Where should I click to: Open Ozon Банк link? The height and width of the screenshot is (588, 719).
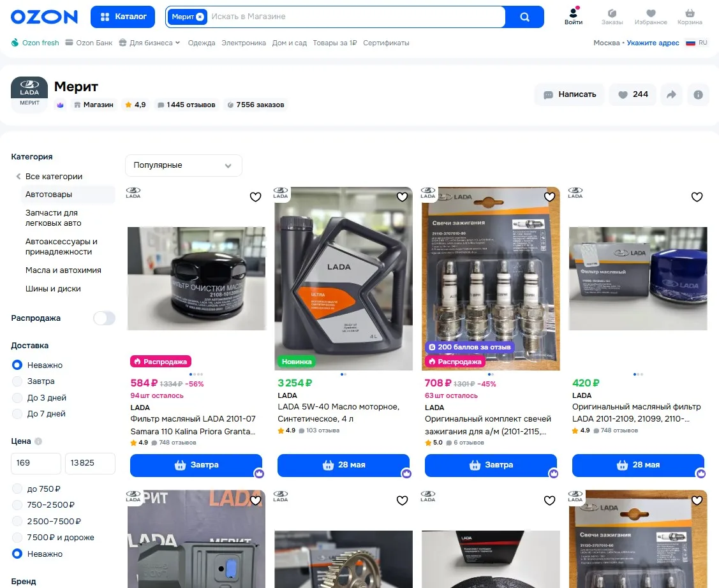click(89, 43)
